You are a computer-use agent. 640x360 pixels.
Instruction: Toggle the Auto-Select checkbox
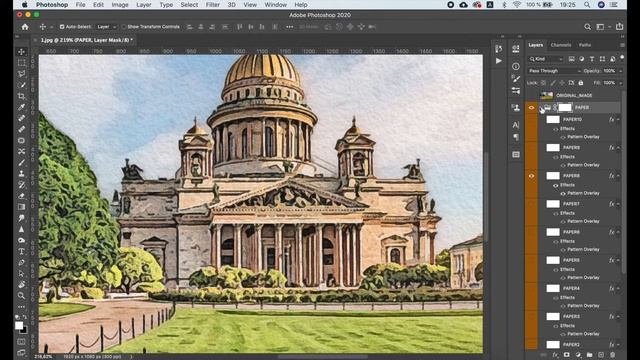pos(62,27)
